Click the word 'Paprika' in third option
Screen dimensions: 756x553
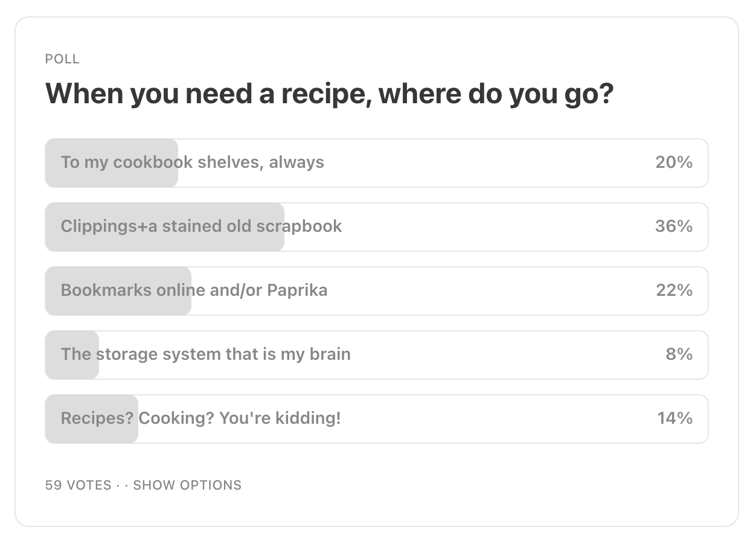(x=297, y=291)
